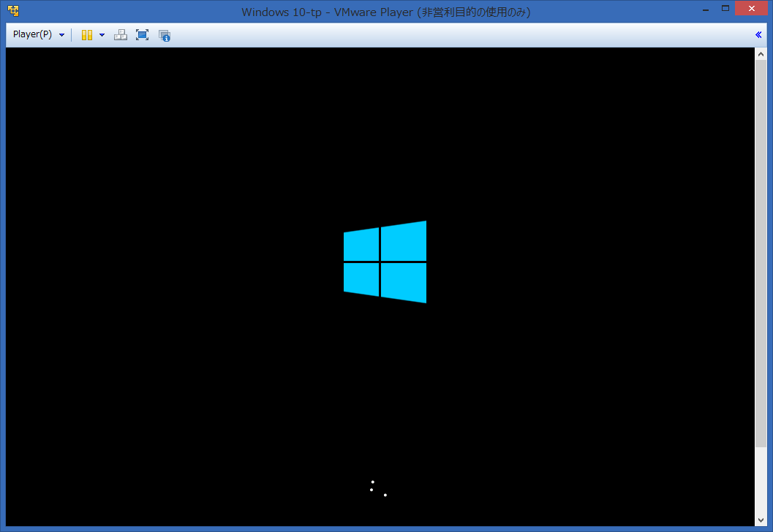
Task: Minimize the VMware Player window
Action: [x=706, y=9]
